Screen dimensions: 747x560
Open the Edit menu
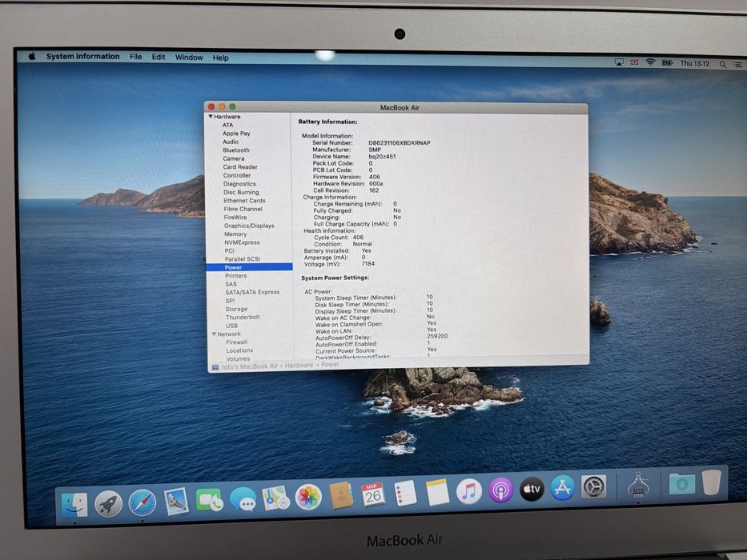coord(159,57)
